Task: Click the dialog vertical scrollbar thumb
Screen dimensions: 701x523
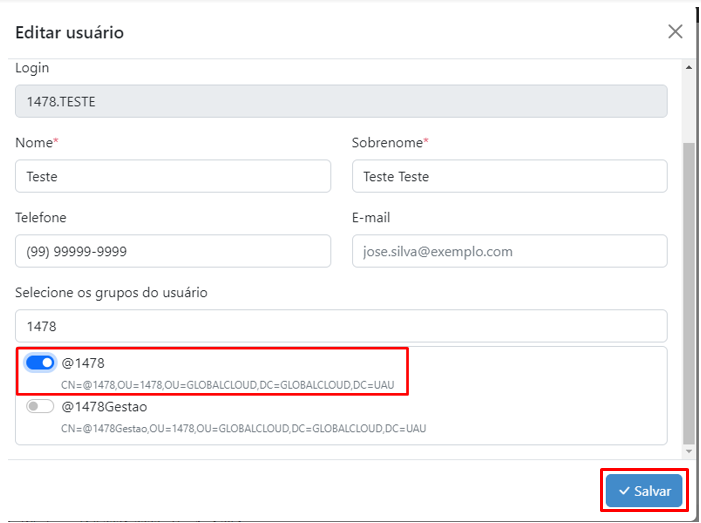Action: point(689,293)
